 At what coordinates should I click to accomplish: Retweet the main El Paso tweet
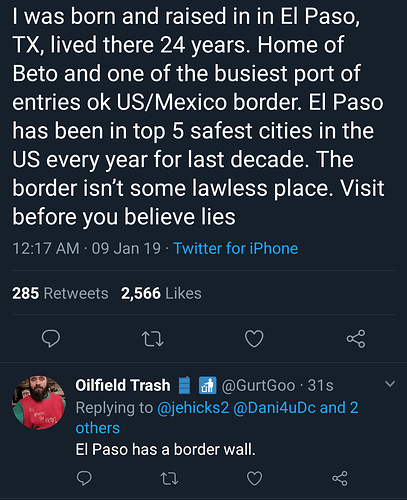pos(153,339)
